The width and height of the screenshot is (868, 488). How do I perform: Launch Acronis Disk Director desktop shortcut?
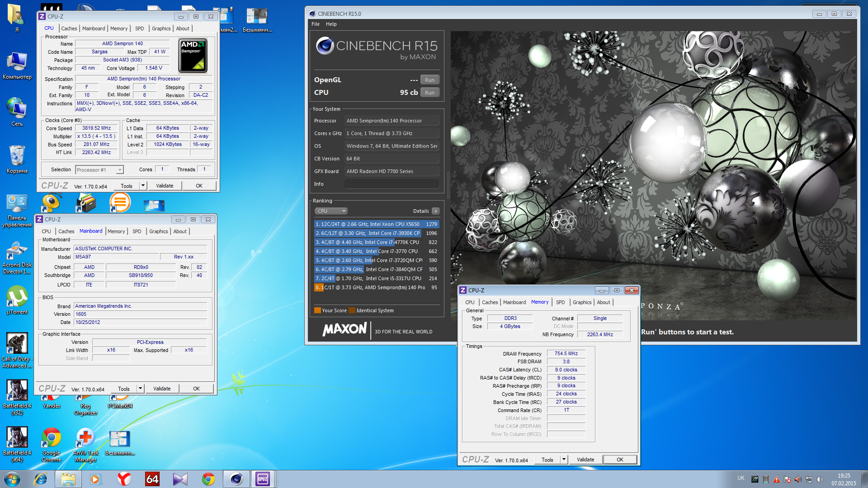[x=17, y=258]
